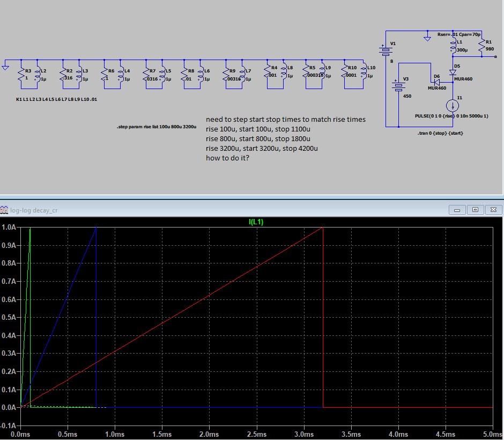
Task: Click the I(L1) trace label
Action: point(256,222)
